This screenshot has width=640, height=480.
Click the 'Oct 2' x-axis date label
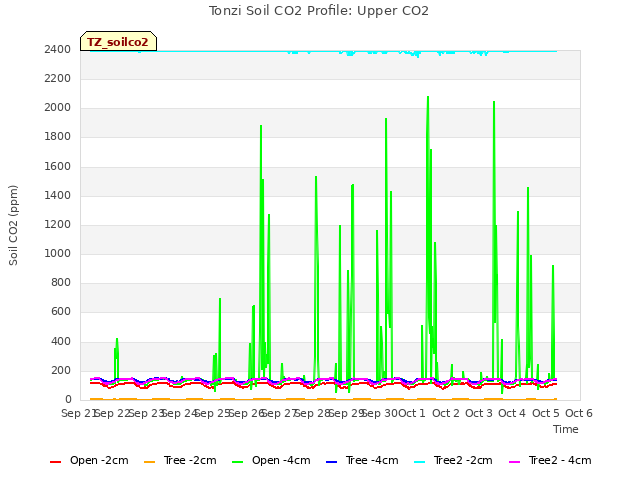[446, 413]
